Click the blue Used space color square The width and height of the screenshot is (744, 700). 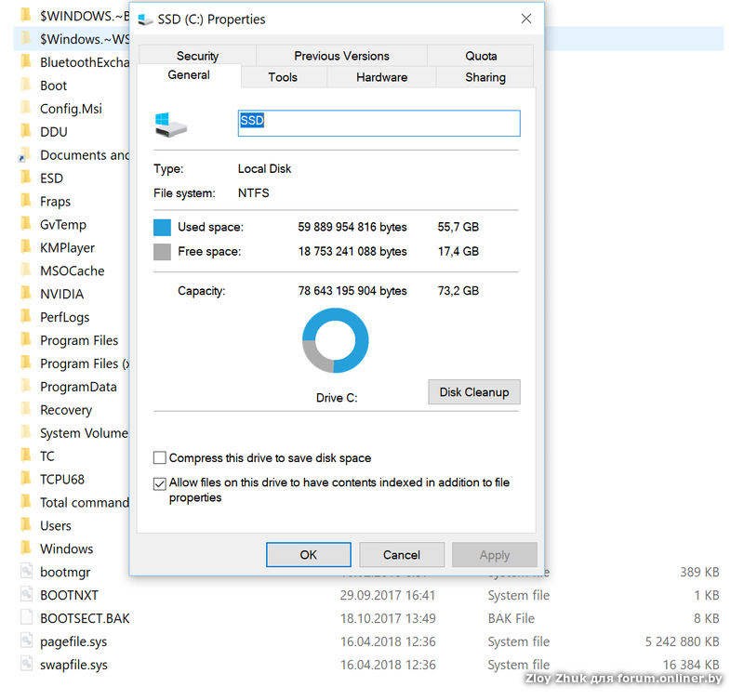click(162, 227)
